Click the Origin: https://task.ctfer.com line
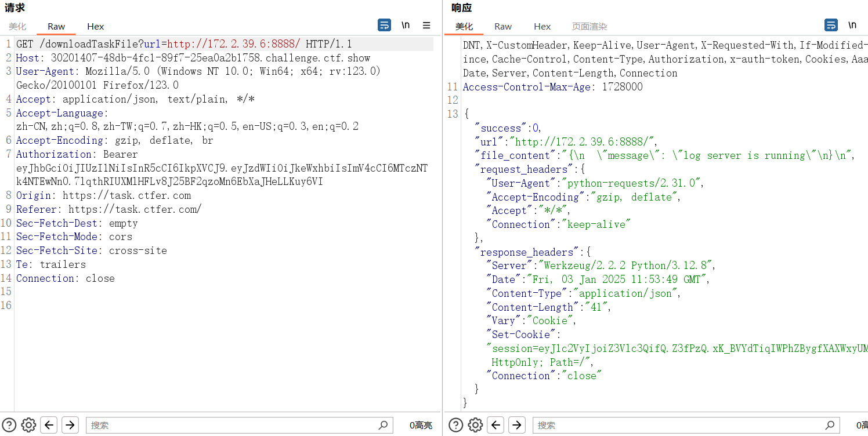 click(x=103, y=195)
